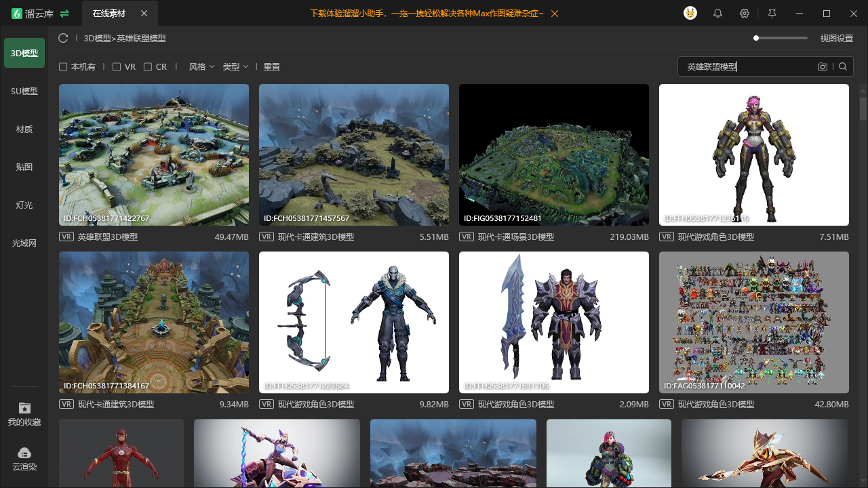Open notifications bell icon
Viewport: 868px width, 488px height.
click(717, 14)
